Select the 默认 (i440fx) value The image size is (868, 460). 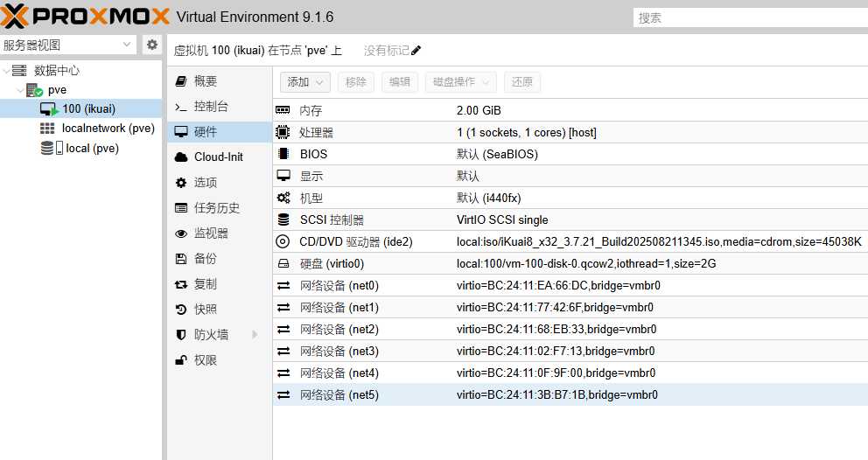489,198
